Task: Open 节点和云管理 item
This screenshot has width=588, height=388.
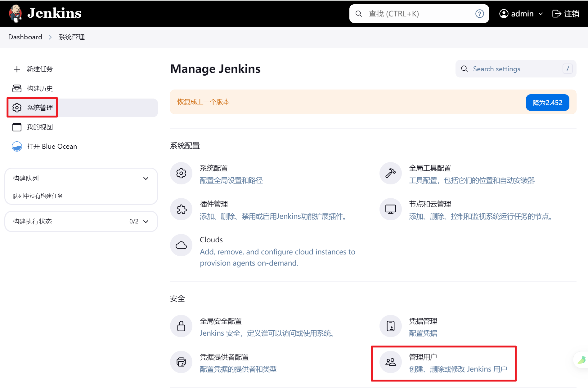Action: [x=481, y=210]
